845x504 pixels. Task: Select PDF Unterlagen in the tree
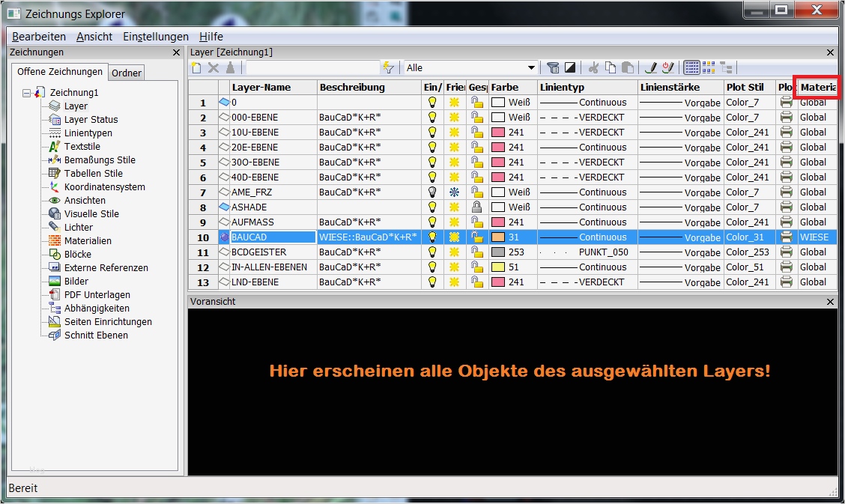[x=97, y=294]
